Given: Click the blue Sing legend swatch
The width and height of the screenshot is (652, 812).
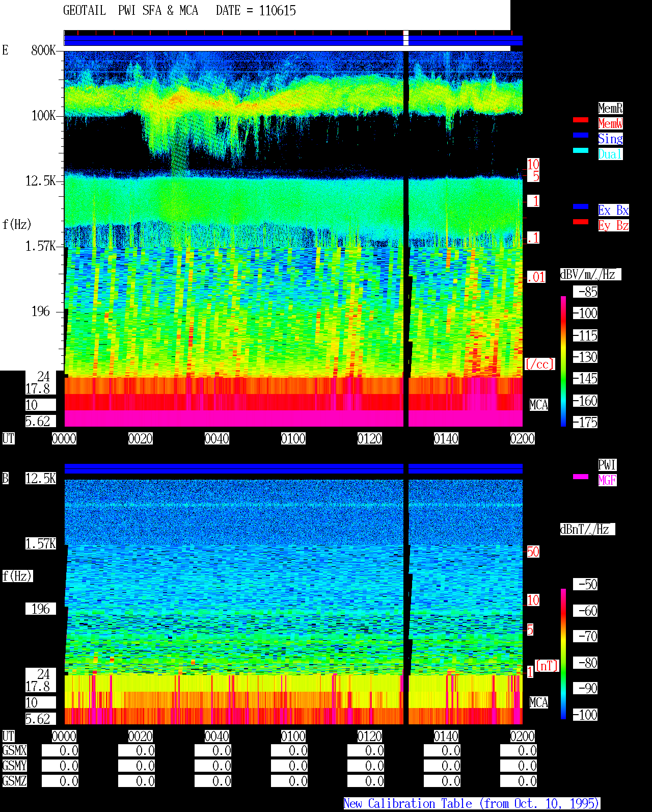Looking at the screenshot, I should 581,135.
